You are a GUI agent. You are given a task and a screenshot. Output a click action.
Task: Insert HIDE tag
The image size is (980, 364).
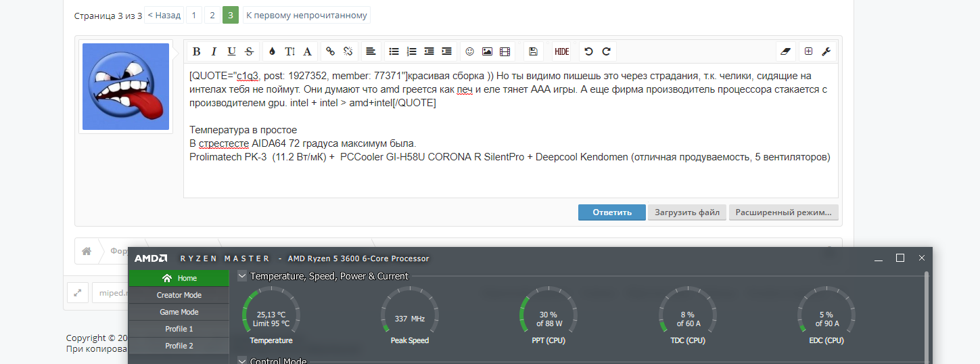pos(561,51)
